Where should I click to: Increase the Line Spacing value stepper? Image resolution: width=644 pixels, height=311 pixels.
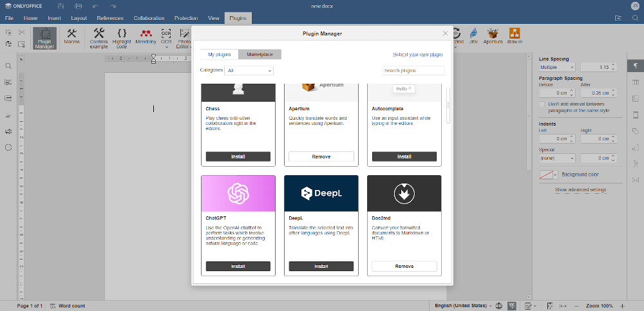(613, 65)
